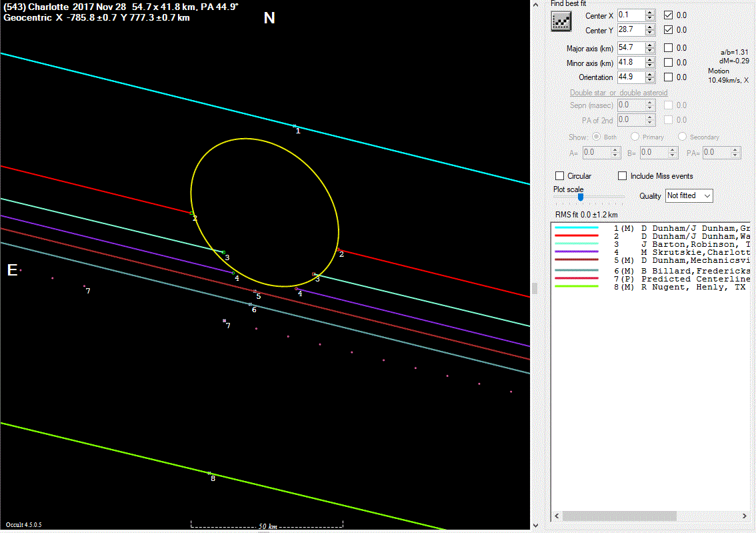Enable the Minor axis fit checkbox
This screenshot has width=756, height=533.
pos(669,63)
